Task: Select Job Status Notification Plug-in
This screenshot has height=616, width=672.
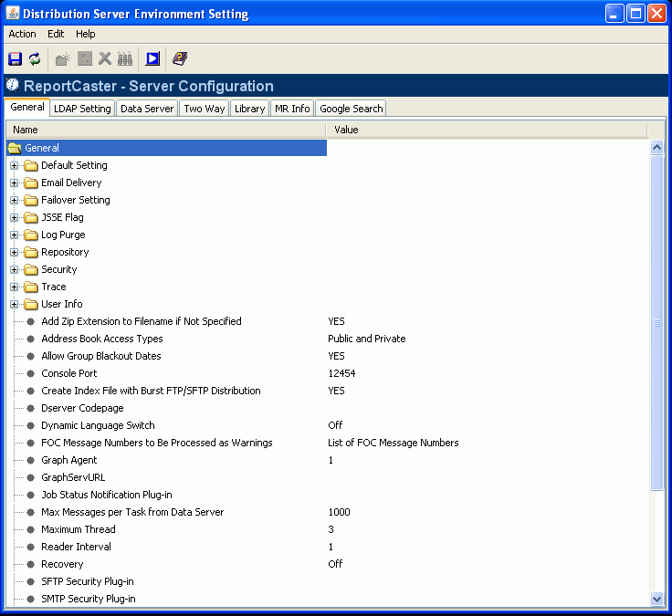Action: point(107,495)
